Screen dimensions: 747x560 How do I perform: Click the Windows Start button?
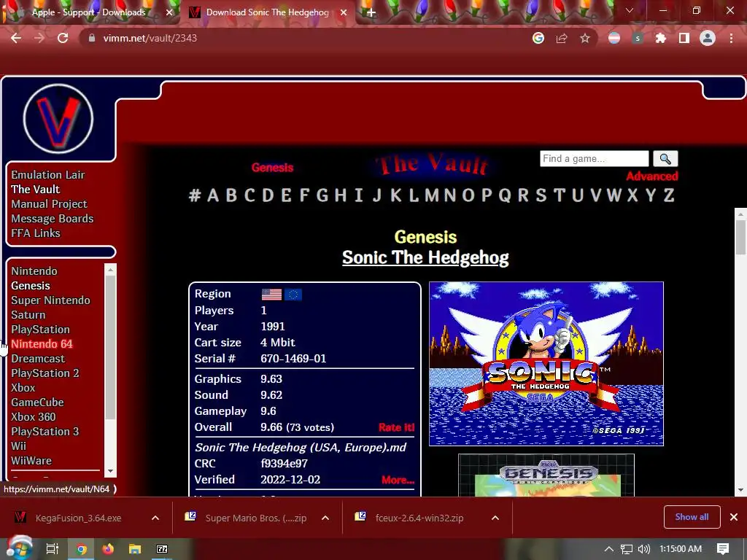click(19, 548)
